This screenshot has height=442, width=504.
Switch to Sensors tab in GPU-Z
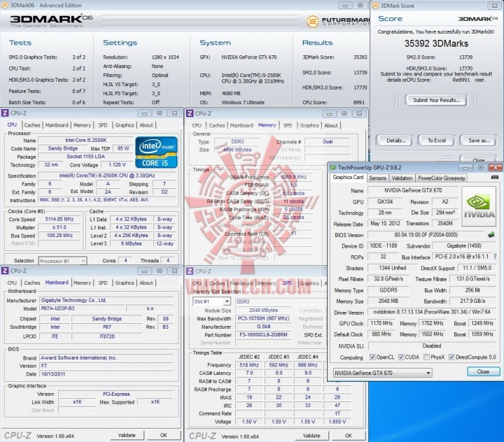tap(377, 178)
